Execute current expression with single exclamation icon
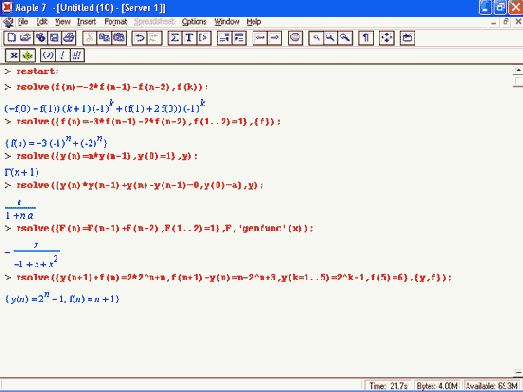This screenshot has height=392, width=523. 63,55
